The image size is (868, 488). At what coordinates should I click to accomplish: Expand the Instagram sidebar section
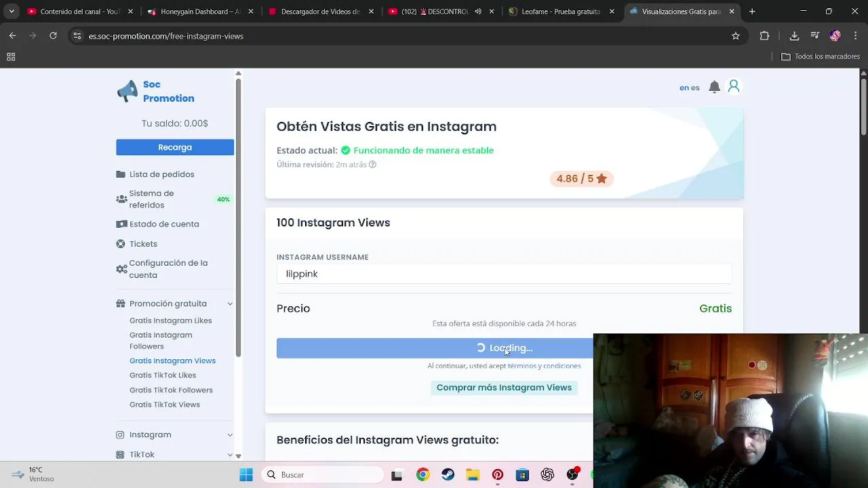[230, 435]
